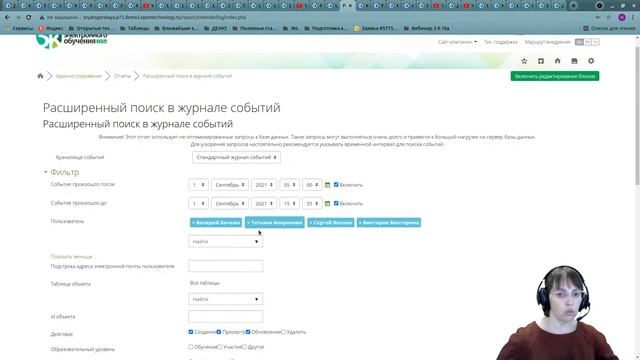
Task: Open the gear settings icon in page toolbar
Action: [591, 61]
